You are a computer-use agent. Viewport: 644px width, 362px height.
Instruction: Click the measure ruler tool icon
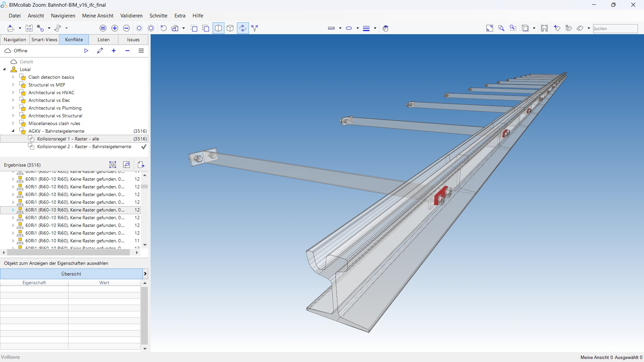pos(331,28)
